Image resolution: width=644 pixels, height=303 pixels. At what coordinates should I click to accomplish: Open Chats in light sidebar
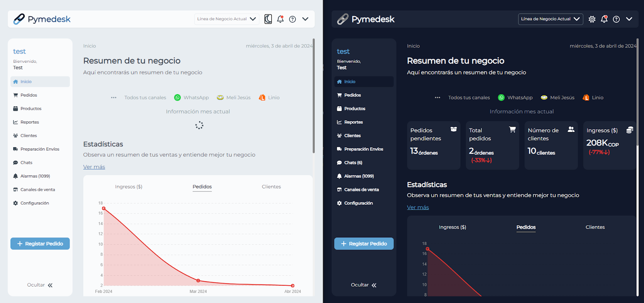40,163
